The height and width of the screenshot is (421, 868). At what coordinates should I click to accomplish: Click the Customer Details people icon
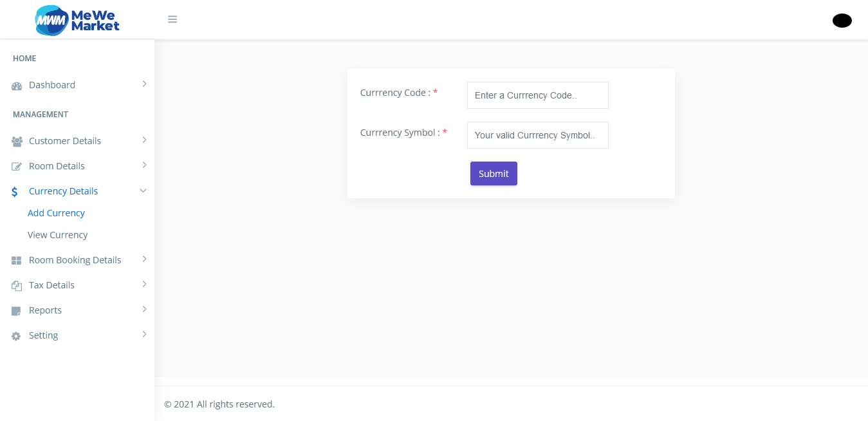(17, 142)
